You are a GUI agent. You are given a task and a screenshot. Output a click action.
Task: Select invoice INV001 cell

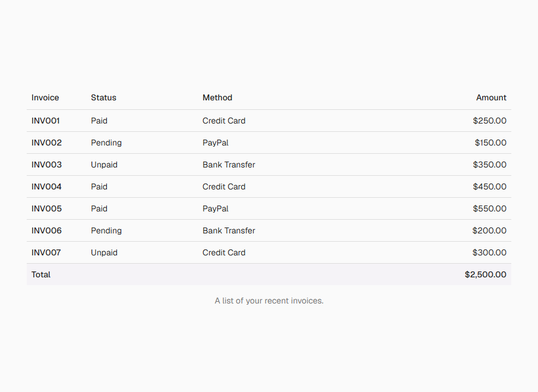(46, 121)
